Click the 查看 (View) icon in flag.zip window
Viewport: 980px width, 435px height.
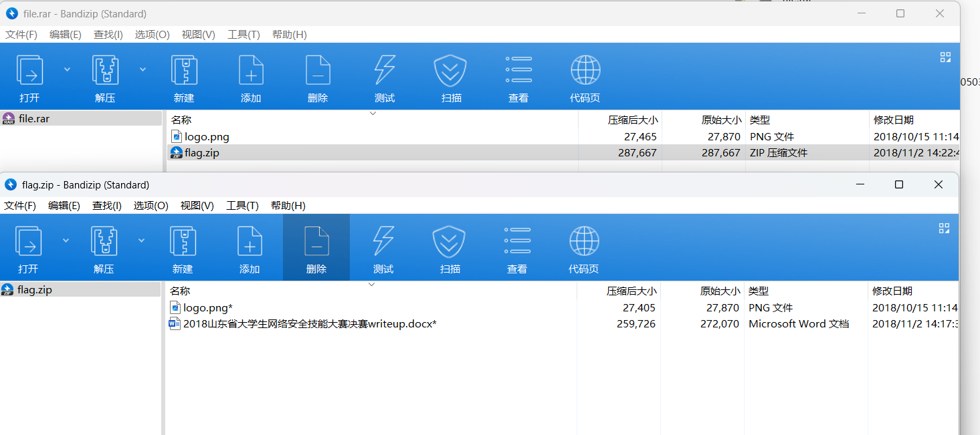click(x=517, y=242)
